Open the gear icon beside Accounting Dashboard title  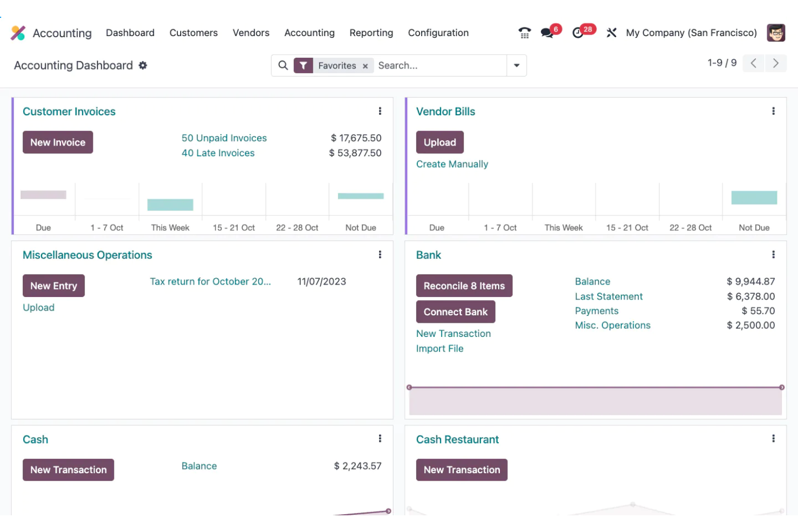pyautogui.click(x=142, y=65)
